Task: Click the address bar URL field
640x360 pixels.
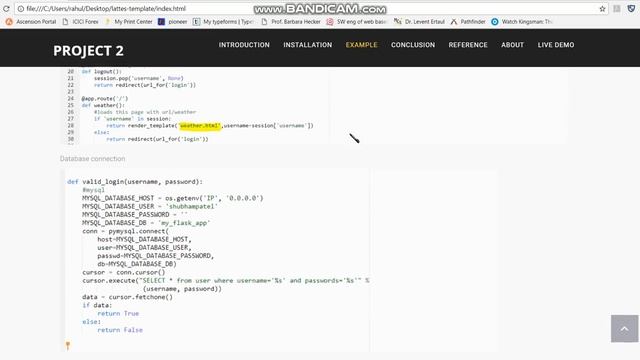Action: pyautogui.click(x=310, y=9)
